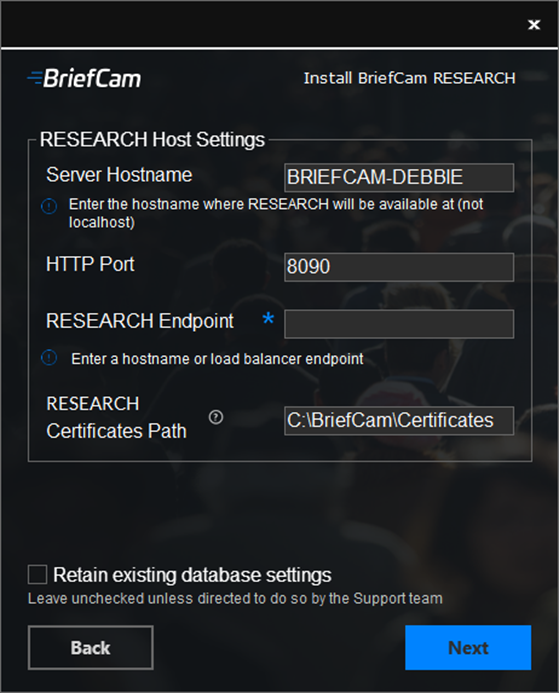The width and height of the screenshot is (559, 693).
Task: Click 'Leave unchecked unless directed' support note
Action: coord(235,598)
